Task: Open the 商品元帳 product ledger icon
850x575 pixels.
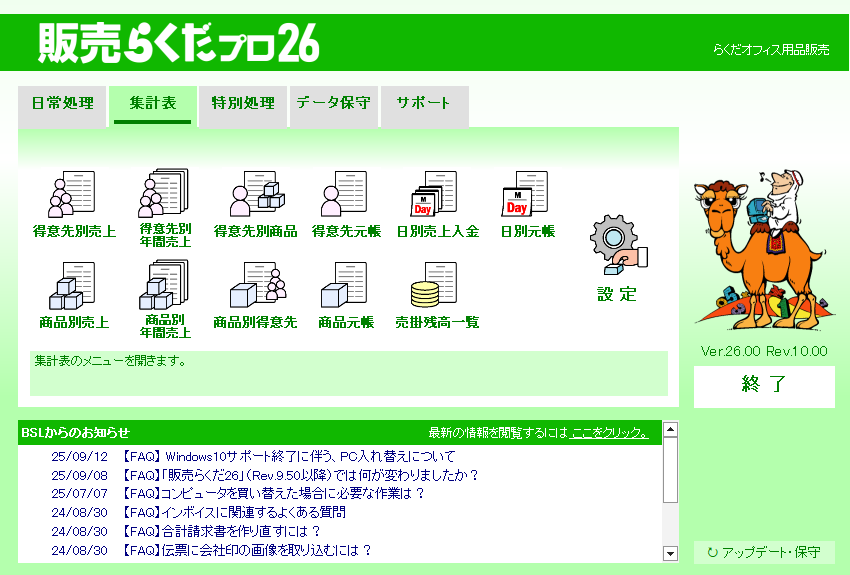Action: pos(346,287)
